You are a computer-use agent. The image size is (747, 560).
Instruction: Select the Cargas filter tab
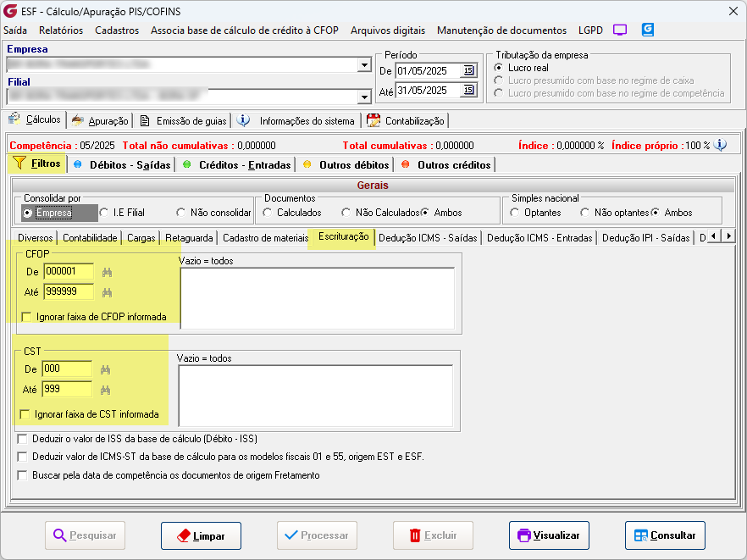click(x=141, y=238)
